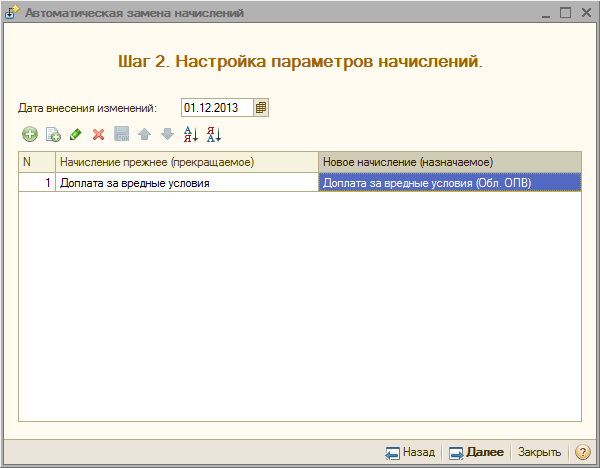The width and height of the screenshot is (600, 468).
Task: Click the Add by copying icon
Action: [53, 134]
